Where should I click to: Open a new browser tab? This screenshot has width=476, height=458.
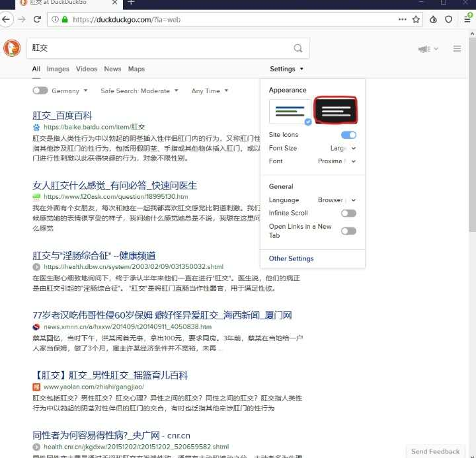(131, 3)
